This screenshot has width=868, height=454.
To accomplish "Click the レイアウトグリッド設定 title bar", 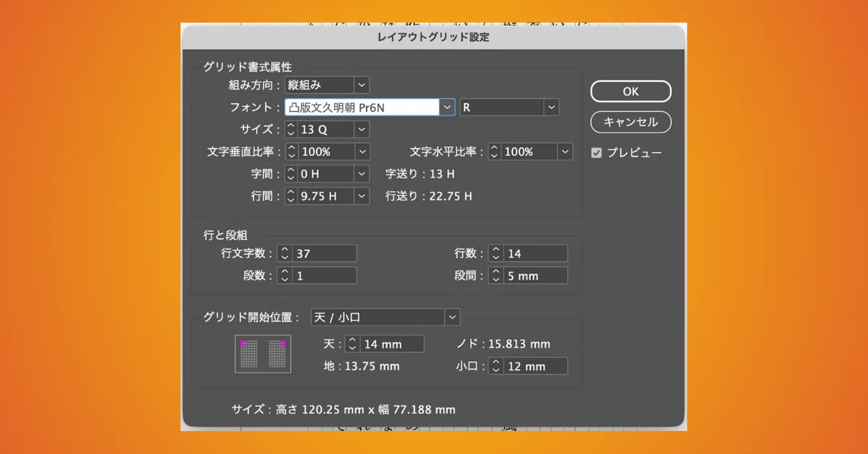I will [433, 37].
